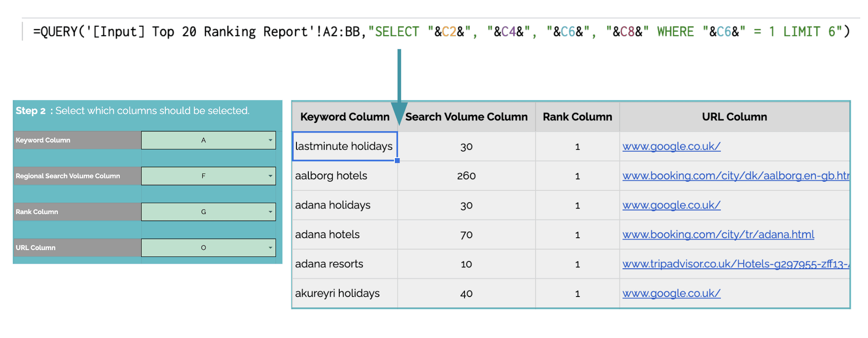
Task: Open the booking.com aalborg hotels link
Action: tap(735, 176)
